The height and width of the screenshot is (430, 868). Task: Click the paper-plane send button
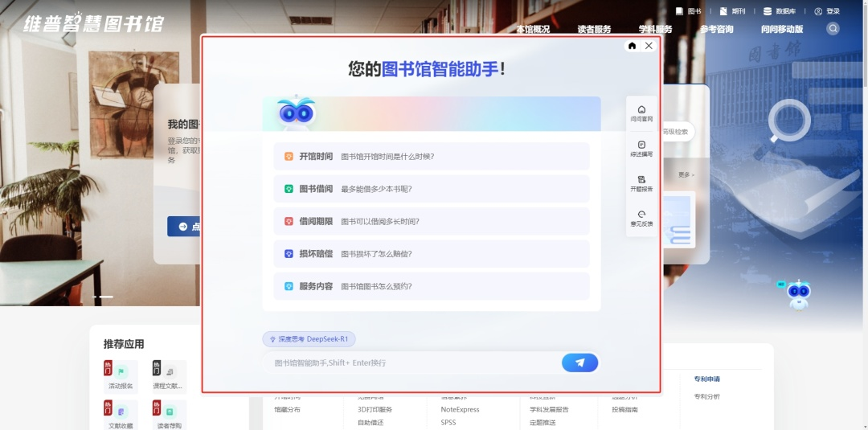click(x=579, y=362)
